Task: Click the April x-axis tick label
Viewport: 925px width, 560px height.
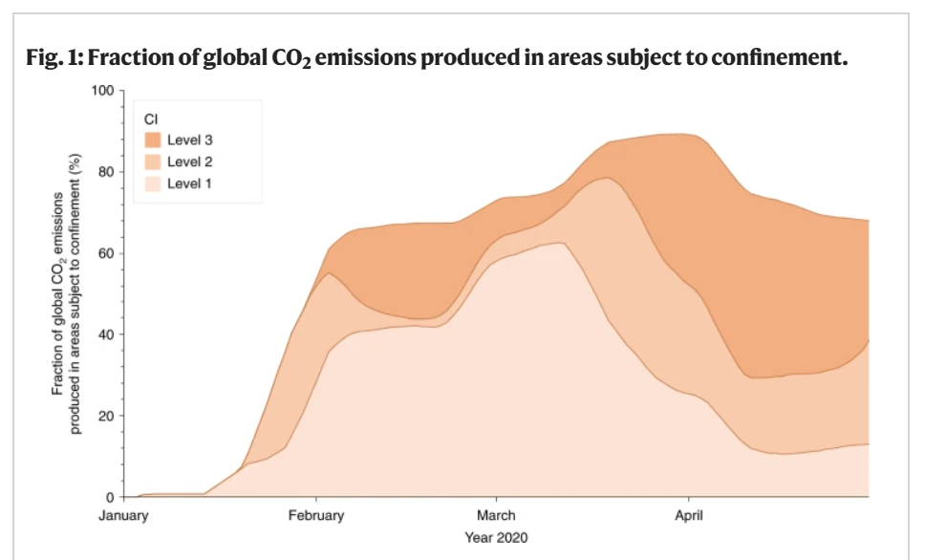Action: [x=689, y=516]
